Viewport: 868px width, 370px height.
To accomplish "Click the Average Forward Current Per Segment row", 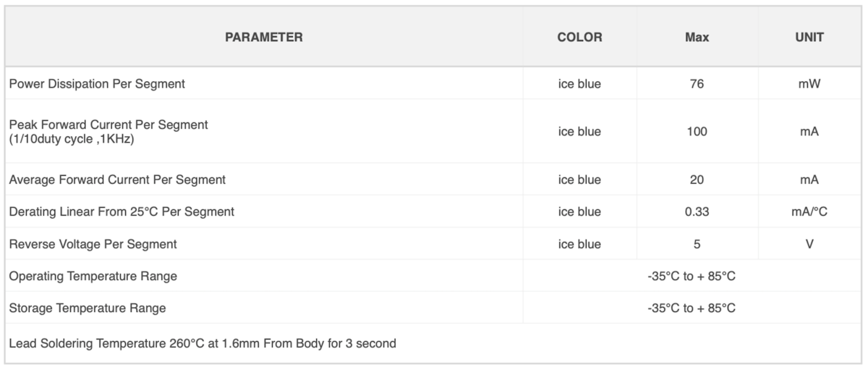I will 434,180.
